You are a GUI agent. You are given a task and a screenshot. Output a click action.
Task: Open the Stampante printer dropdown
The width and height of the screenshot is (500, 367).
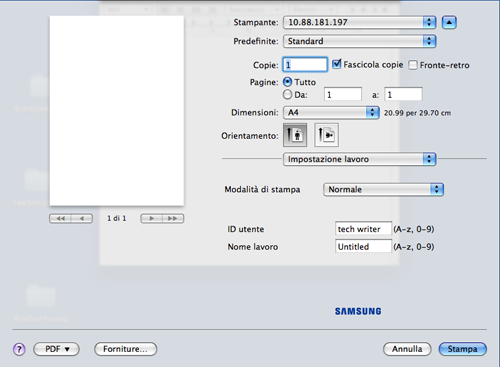tap(359, 22)
